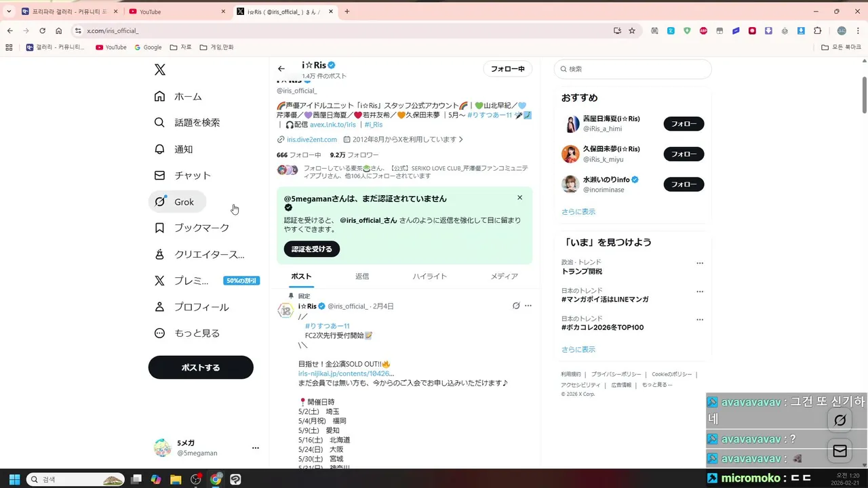Click 認証を受ける button
Image resolution: width=868 pixels, height=488 pixels.
click(312, 249)
